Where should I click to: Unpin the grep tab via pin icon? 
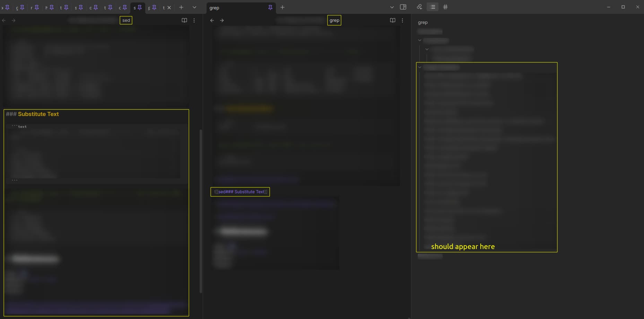click(x=270, y=7)
